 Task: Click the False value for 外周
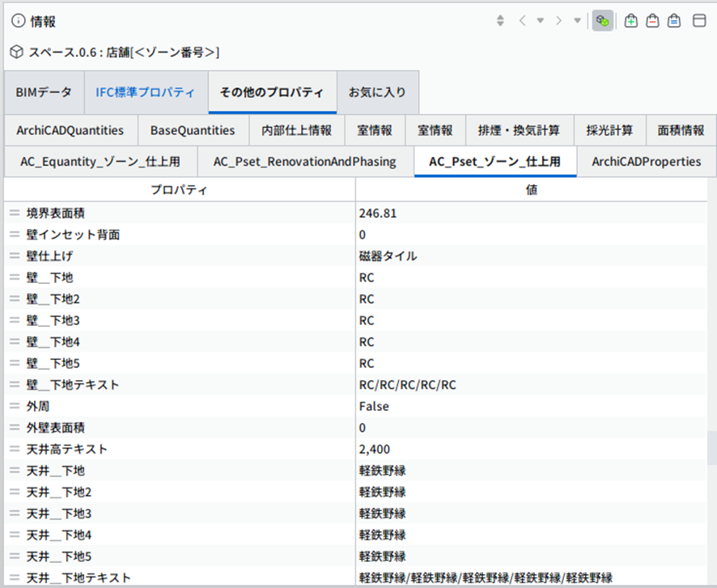pyautogui.click(x=374, y=406)
